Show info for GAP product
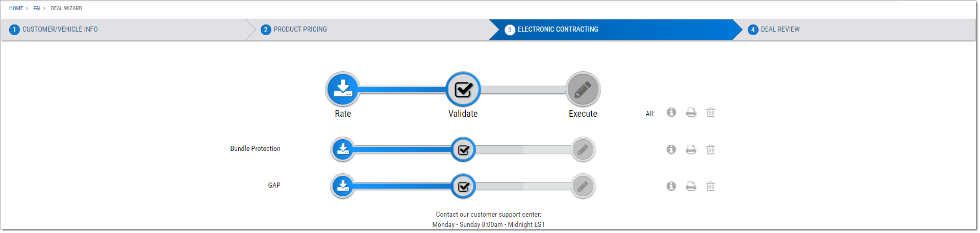 [671, 186]
